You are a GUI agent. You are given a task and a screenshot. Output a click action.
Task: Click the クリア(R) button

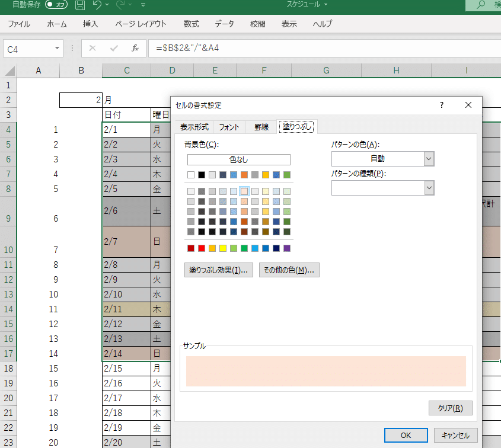coord(450,408)
